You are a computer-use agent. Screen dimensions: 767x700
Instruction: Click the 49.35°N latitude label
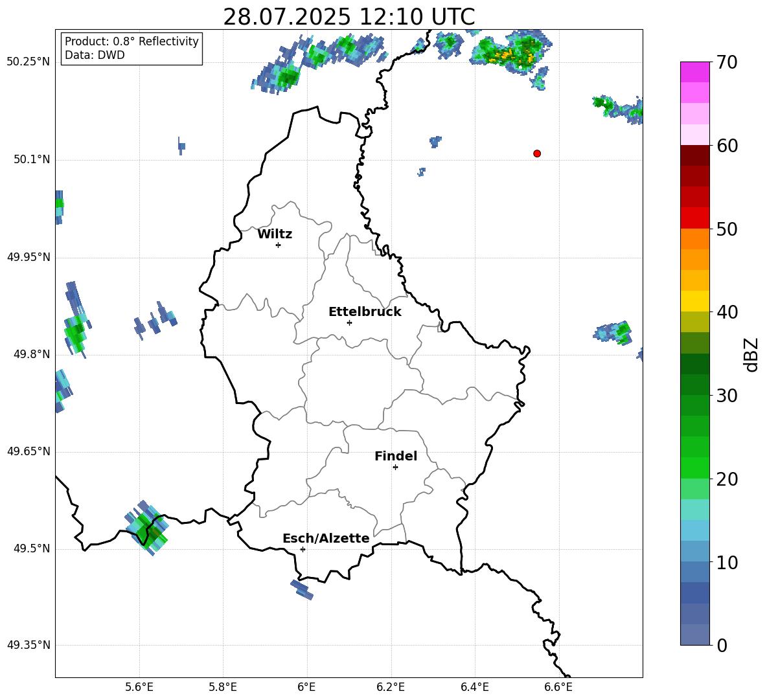(29, 645)
